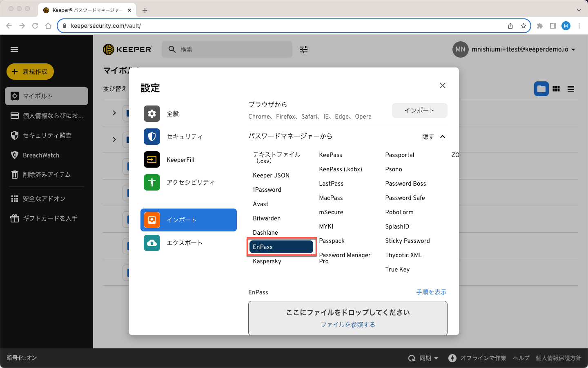This screenshot has width=588, height=368.
Task: Choose LastPass as import source
Action: [x=331, y=184]
